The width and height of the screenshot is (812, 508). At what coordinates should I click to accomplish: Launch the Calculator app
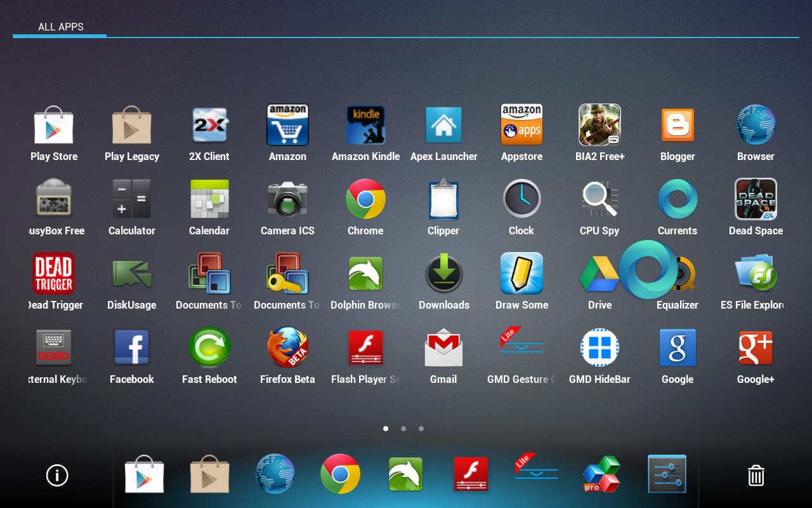point(132,199)
